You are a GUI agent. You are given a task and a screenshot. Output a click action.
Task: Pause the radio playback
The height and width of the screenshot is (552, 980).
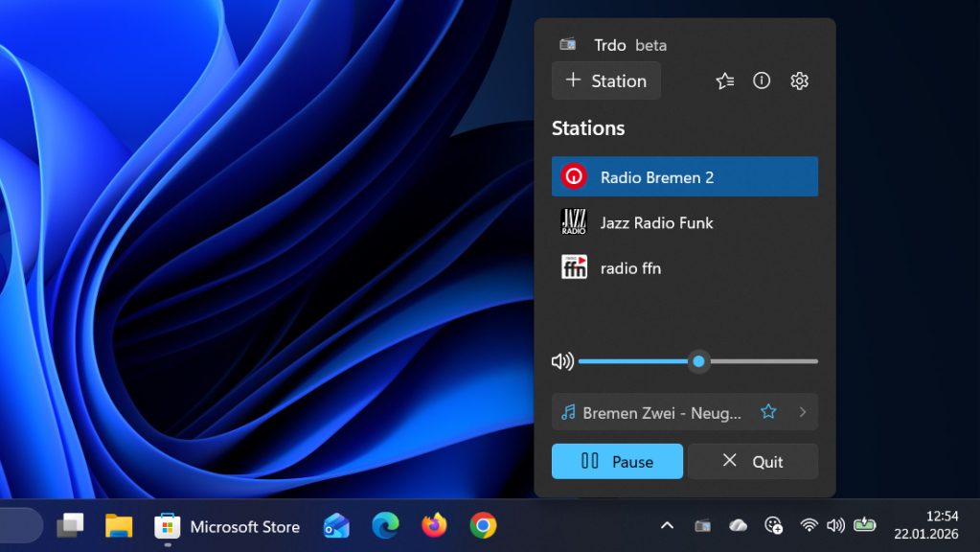coord(616,461)
